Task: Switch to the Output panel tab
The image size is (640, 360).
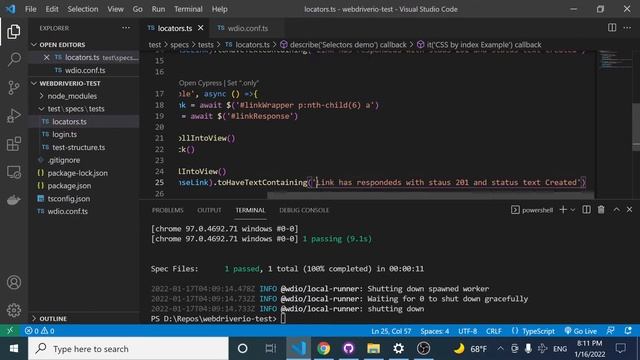Action: (x=209, y=210)
